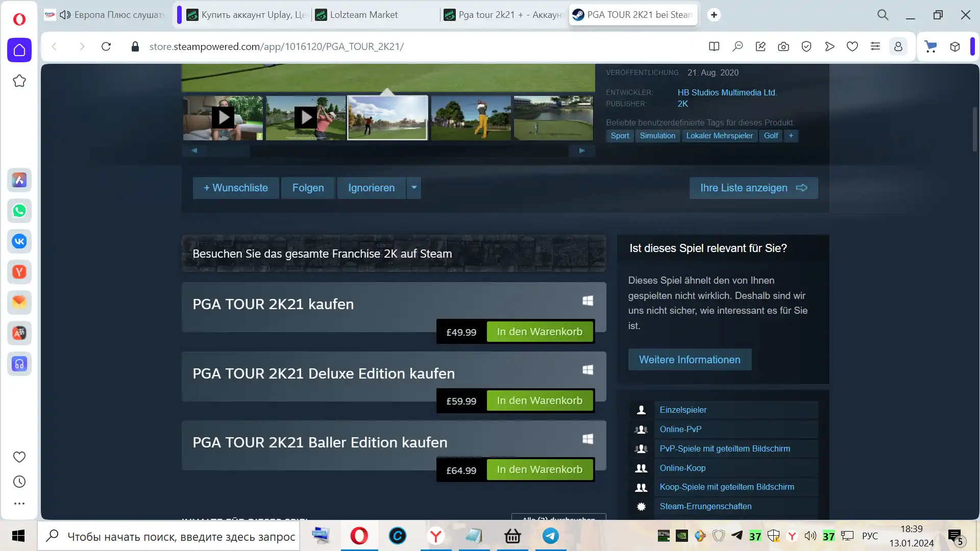
Task: Open publisher 2K link
Action: coord(682,104)
